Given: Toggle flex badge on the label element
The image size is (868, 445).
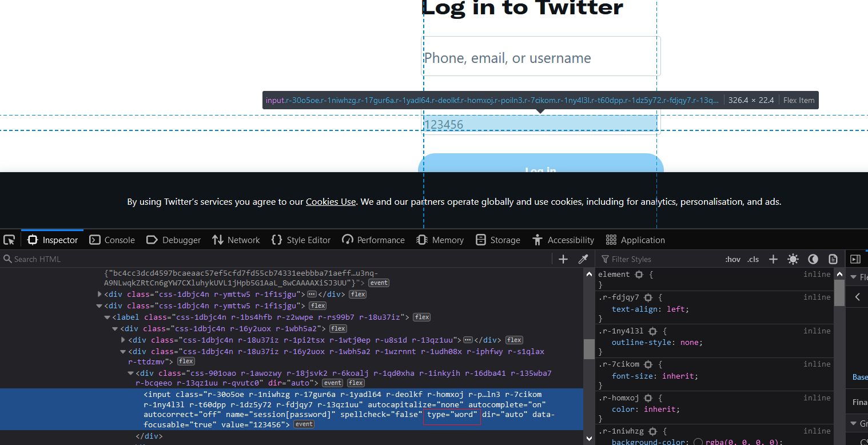Looking at the screenshot, I should pos(422,317).
